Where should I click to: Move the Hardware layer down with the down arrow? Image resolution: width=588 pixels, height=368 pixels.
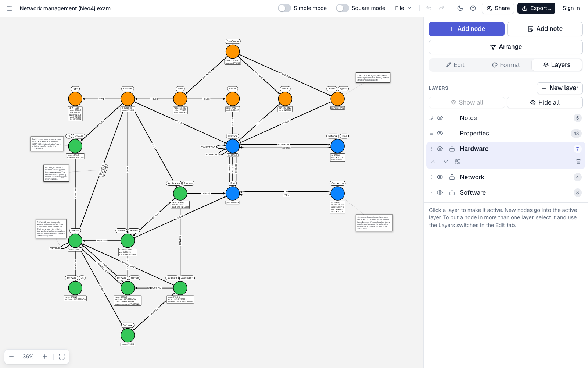(x=446, y=162)
